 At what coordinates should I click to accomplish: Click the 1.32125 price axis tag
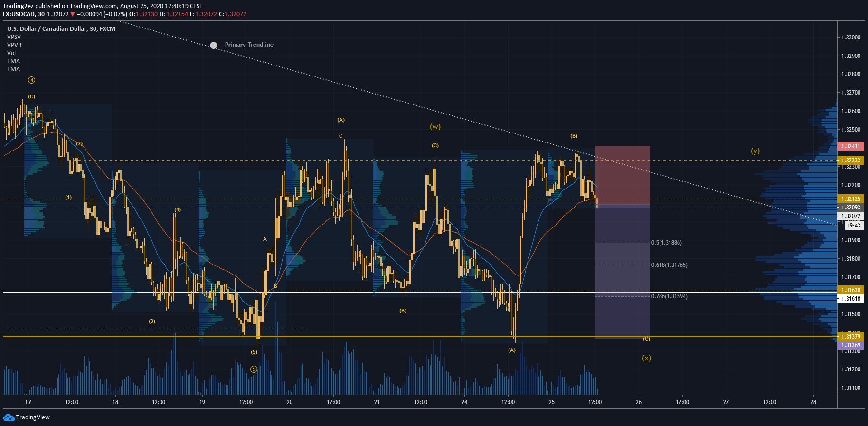click(851, 199)
